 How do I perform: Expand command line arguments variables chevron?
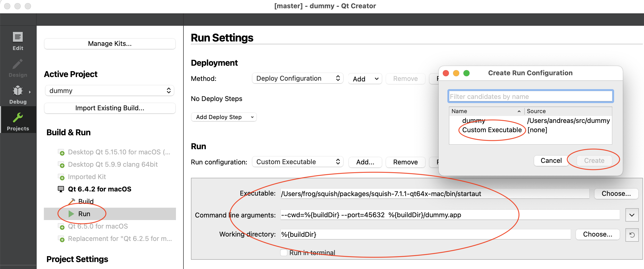click(632, 215)
